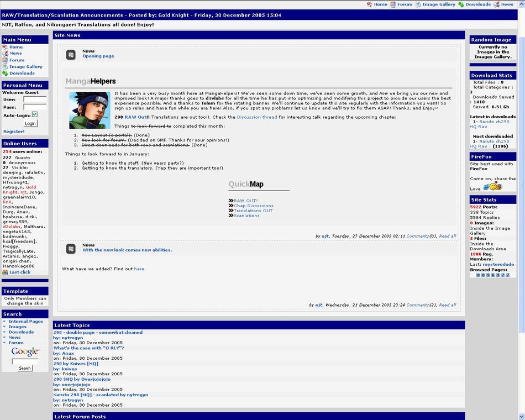Click the Pass input field
This screenshot has width=525, height=420.
(35, 107)
